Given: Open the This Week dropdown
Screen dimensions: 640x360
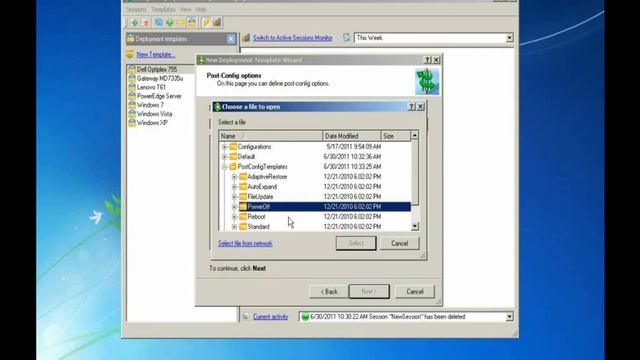Looking at the screenshot, I should [509, 38].
